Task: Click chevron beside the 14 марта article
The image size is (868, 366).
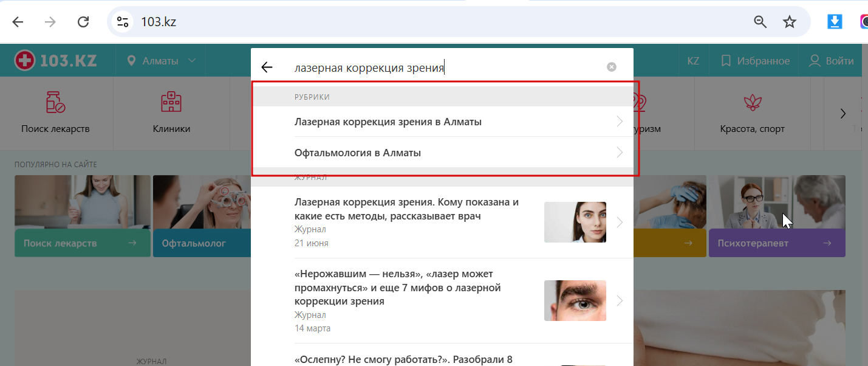Action: (620, 300)
